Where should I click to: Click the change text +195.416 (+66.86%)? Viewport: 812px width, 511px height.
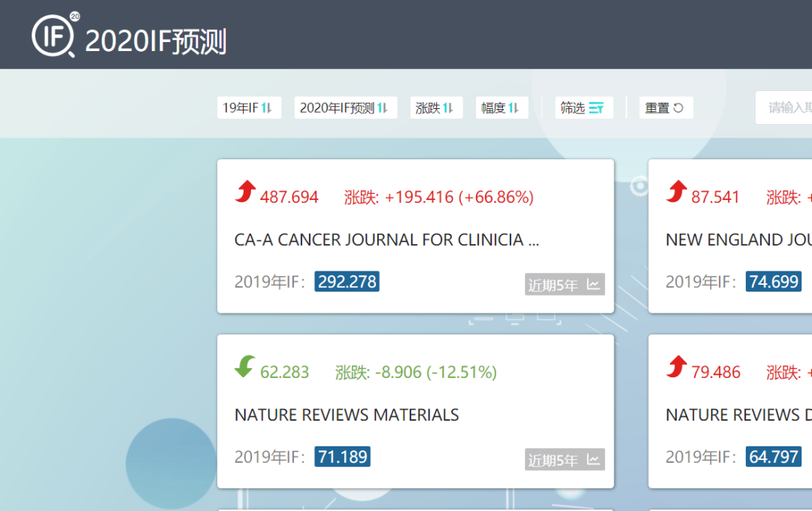(x=459, y=197)
